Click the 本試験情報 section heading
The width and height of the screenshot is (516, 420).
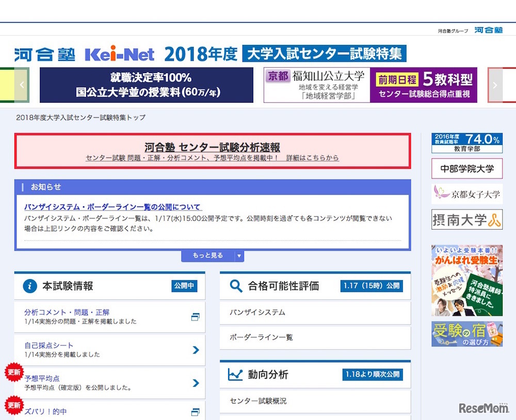(68, 286)
